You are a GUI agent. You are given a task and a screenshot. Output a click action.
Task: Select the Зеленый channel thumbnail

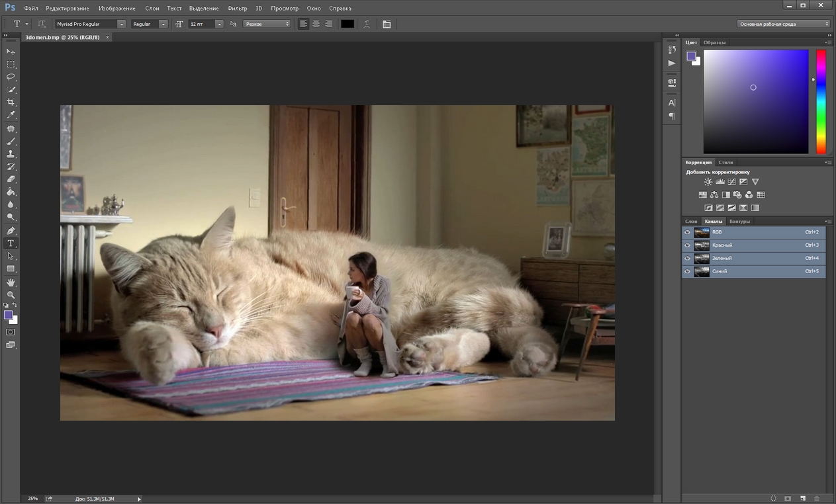(x=702, y=259)
